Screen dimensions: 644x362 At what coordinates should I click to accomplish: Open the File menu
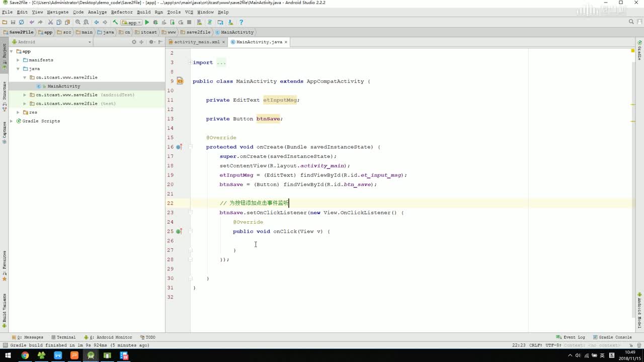tap(7, 12)
